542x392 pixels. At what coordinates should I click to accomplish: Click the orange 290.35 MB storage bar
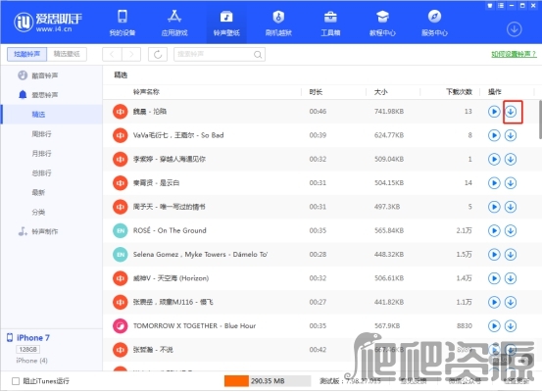coord(236,381)
